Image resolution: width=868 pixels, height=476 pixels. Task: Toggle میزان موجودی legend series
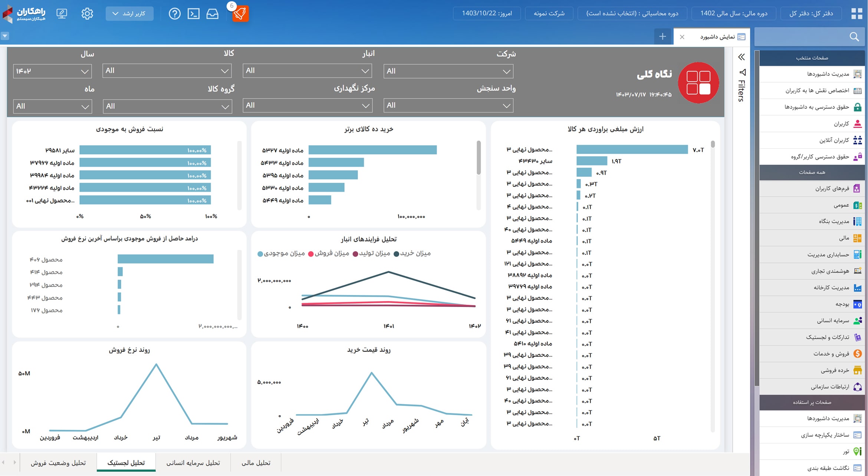point(281,254)
